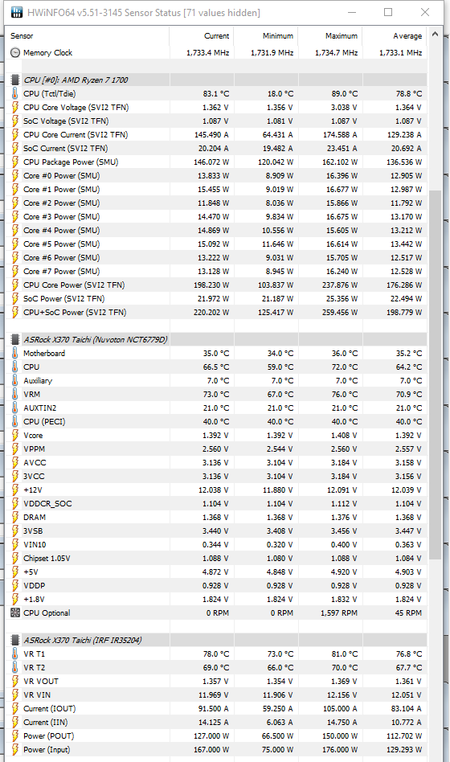The image size is (450, 762).
Task: Click the DRAM voltage lightning icon
Action: (16, 517)
